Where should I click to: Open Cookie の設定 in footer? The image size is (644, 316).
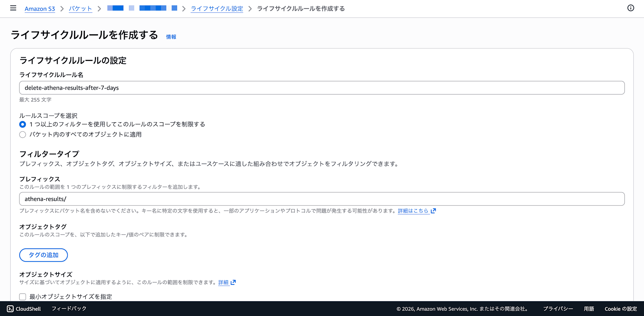coord(621,309)
